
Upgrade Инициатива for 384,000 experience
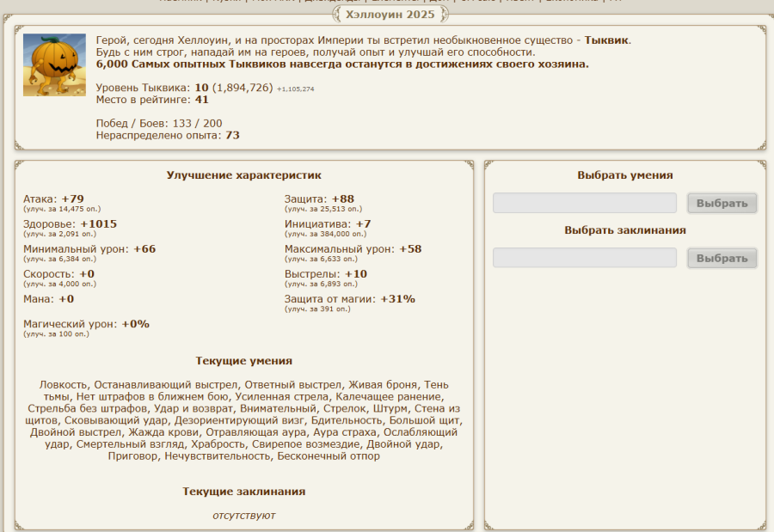pos(325,234)
